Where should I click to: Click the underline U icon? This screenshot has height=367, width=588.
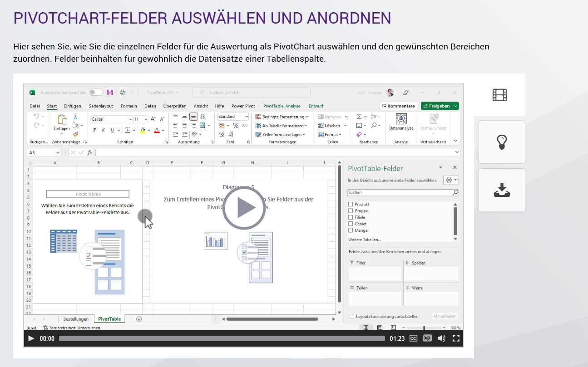(112, 130)
